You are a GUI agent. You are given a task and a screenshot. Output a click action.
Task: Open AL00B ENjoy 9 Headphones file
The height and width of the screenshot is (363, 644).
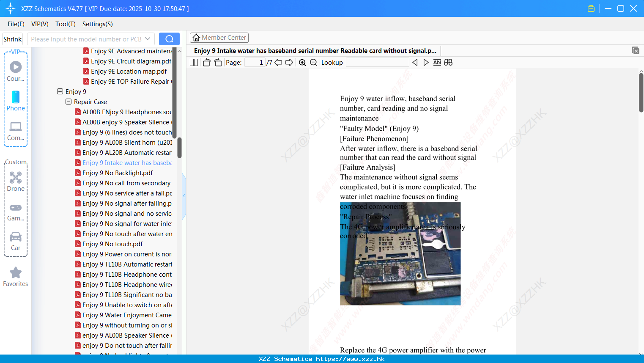(x=123, y=112)
